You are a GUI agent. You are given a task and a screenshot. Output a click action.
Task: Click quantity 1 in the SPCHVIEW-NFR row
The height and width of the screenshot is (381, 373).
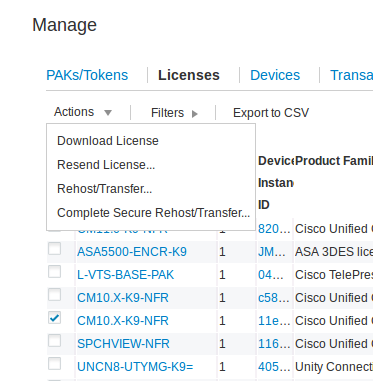(222, 344)
